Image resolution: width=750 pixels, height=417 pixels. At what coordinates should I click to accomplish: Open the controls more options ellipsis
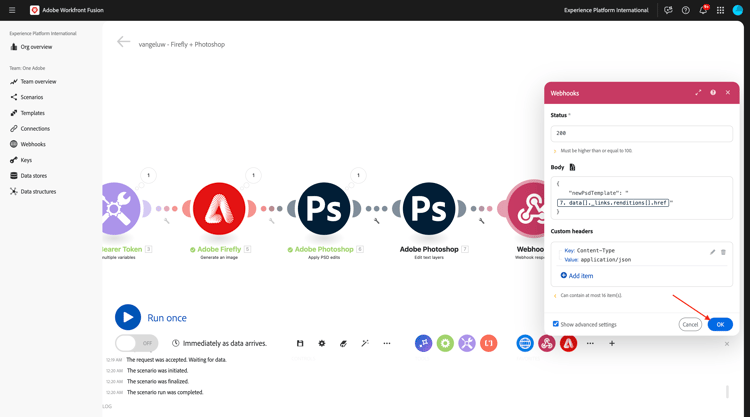click(x=386, y=343)
